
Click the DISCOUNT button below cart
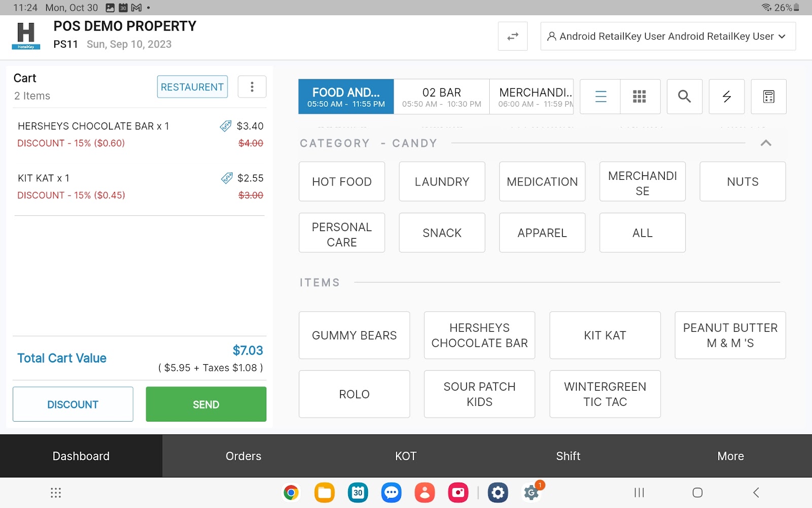pyautogui.click(x=73, y=404)
